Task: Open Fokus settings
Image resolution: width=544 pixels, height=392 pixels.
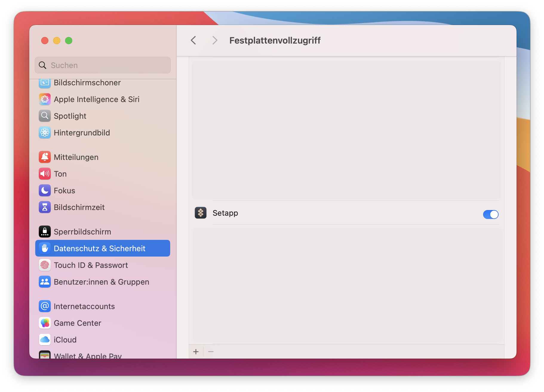Action: (64, 191)
